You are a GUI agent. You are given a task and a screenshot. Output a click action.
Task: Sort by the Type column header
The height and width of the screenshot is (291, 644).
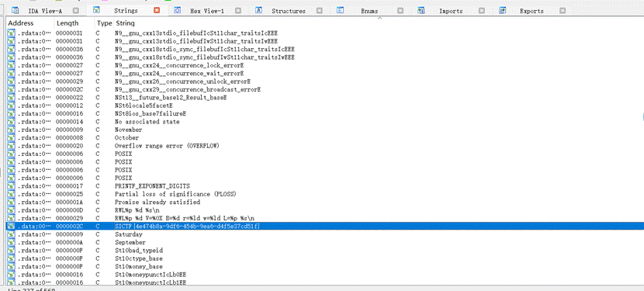(104, 23)
